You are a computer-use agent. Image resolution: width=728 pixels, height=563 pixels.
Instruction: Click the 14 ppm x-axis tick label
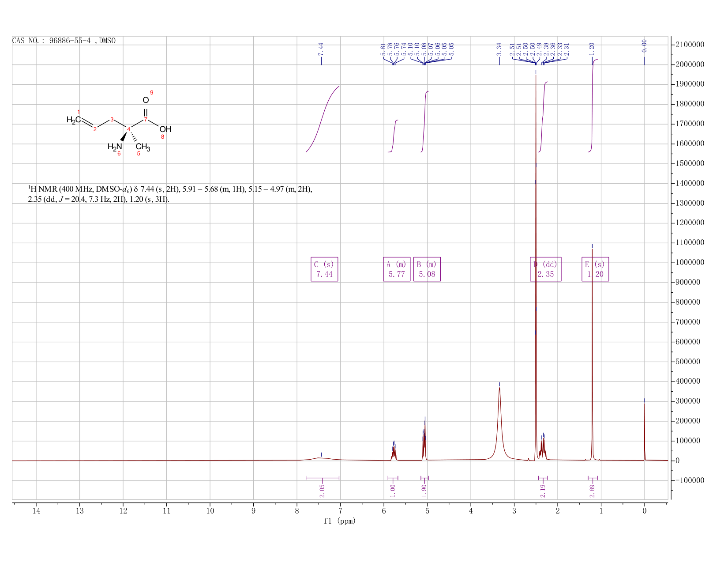coord(36,511)
